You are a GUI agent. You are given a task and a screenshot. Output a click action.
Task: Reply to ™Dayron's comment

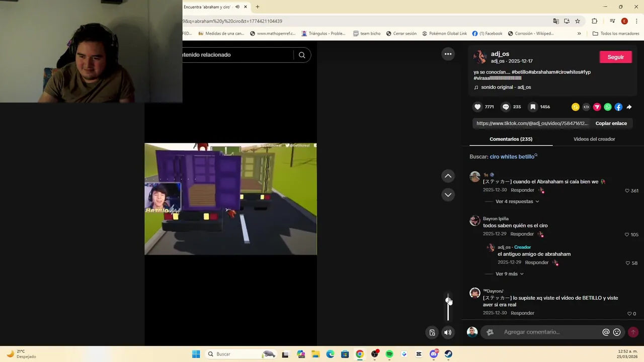pos(522,313)
